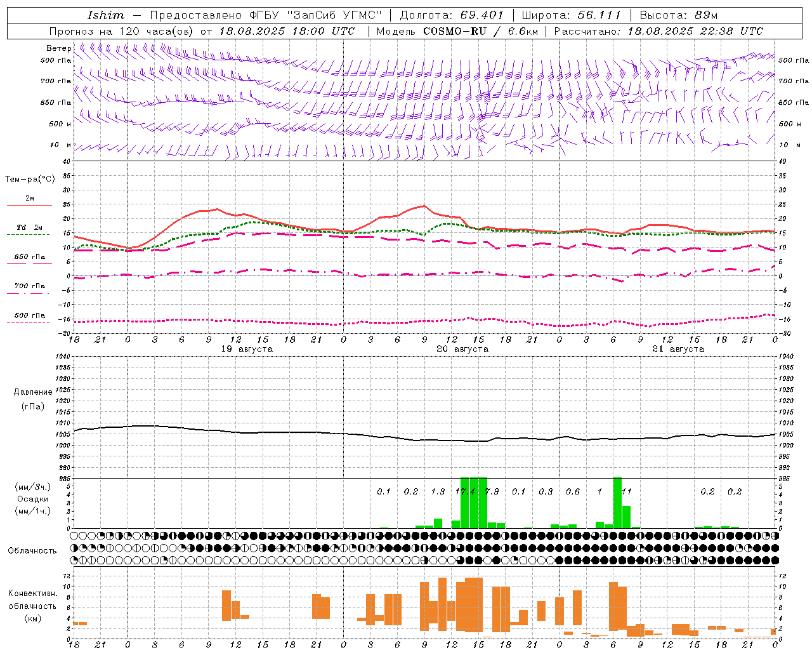
Task: Click the "0.6" precipitation value
Action: click(573, 491)
